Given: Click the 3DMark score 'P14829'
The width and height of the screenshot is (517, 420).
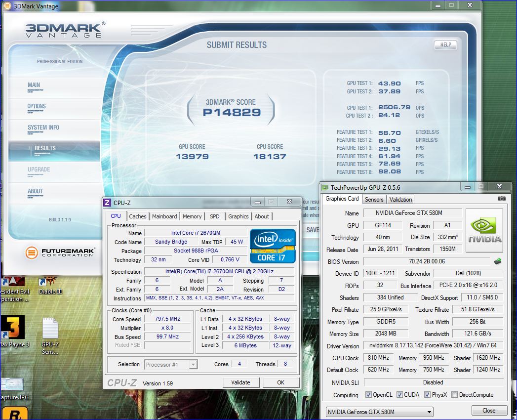Looking at the screenshot, I should (x=232, y=113).
